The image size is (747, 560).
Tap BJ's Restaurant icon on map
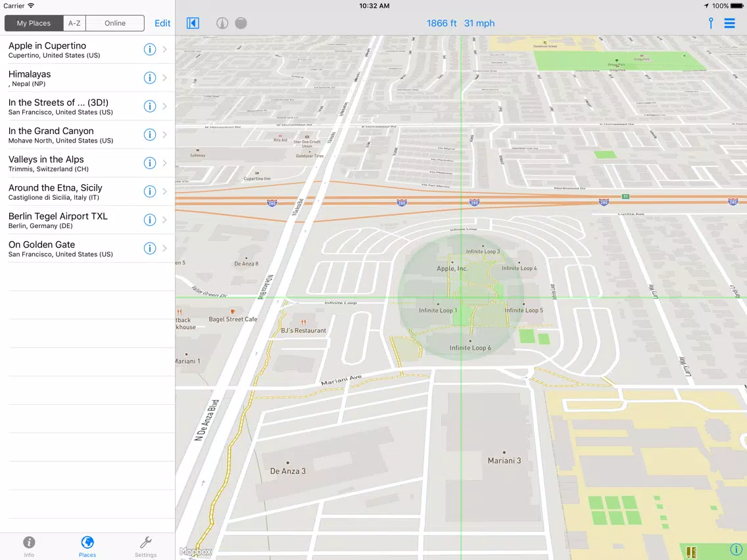304,322
